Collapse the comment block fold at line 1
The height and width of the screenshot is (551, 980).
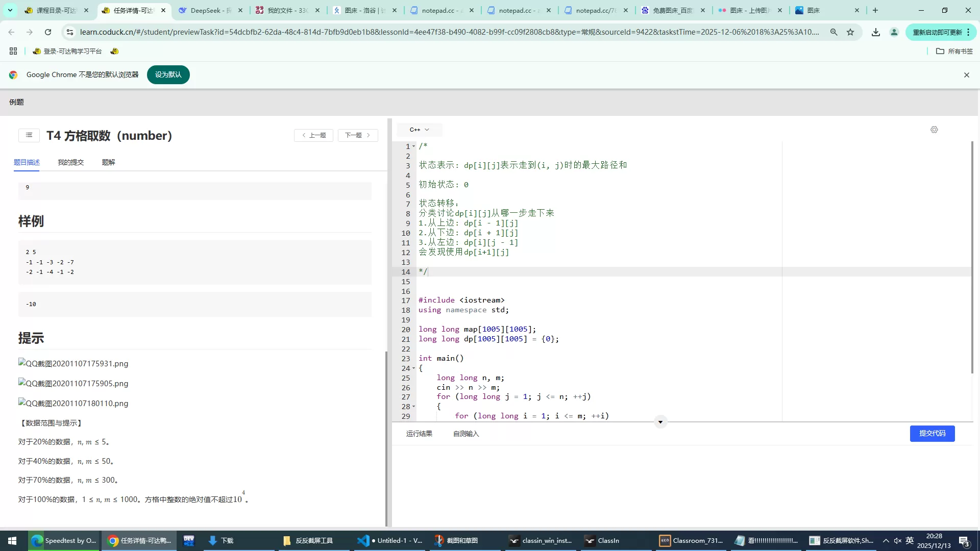[x=413, y=146]
